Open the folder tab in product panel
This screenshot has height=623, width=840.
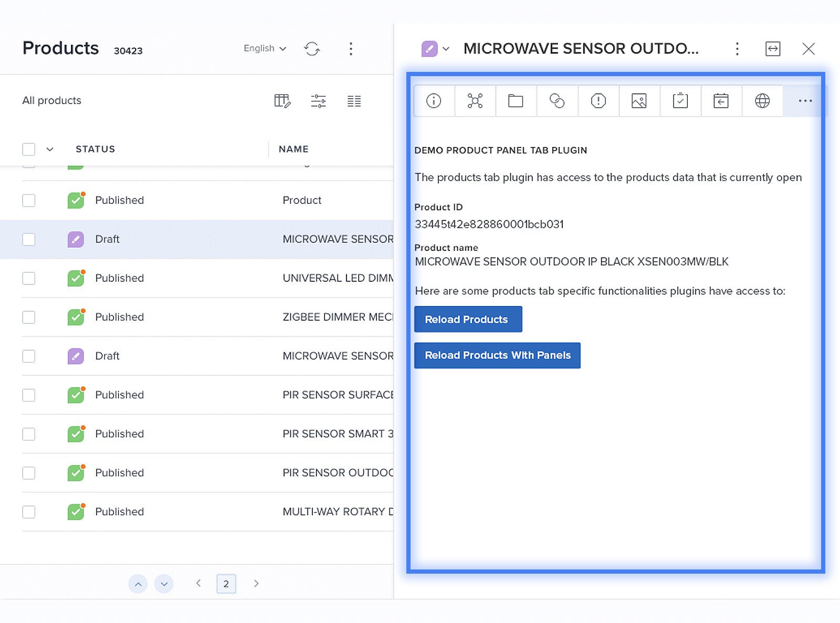point(516,101)
